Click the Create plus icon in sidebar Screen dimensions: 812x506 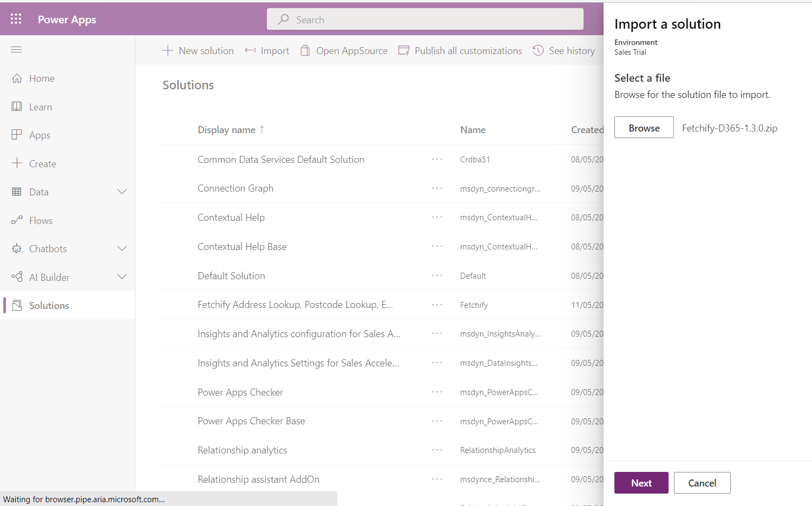pos(17,163)
